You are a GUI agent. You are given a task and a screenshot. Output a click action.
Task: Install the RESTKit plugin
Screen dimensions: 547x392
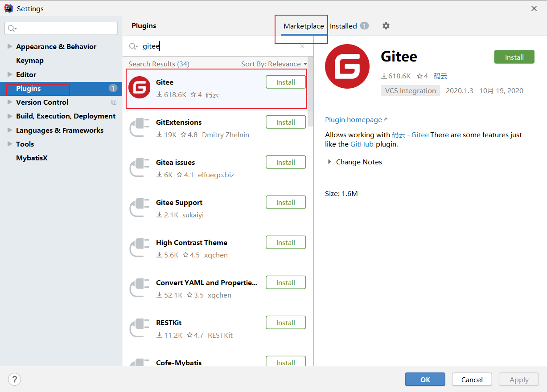tap(286, 323)
